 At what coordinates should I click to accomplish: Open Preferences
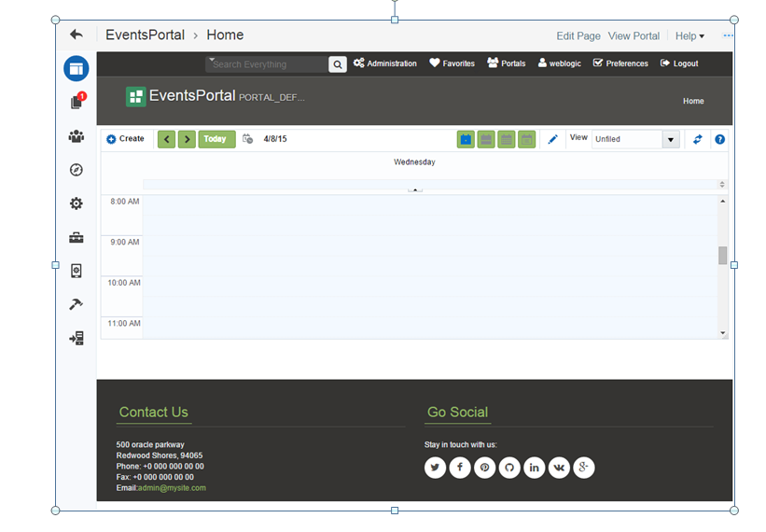[620, 63]
